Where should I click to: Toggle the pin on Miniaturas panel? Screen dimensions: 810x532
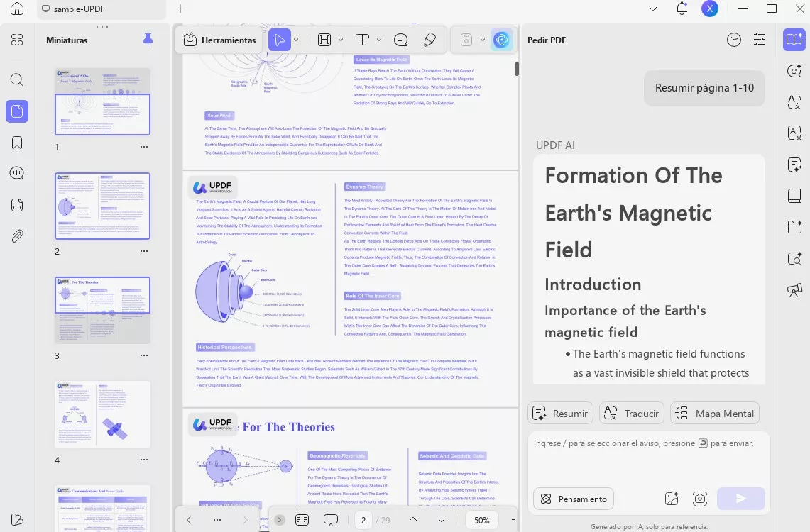(x=148, y=40)
